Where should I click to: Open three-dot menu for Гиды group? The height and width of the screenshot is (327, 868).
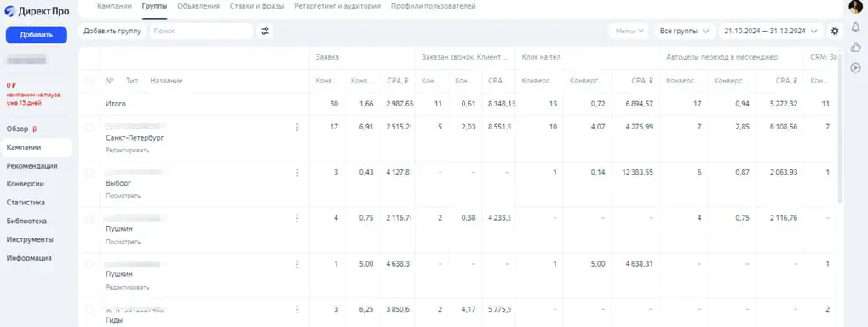click(x=297, y=309)
